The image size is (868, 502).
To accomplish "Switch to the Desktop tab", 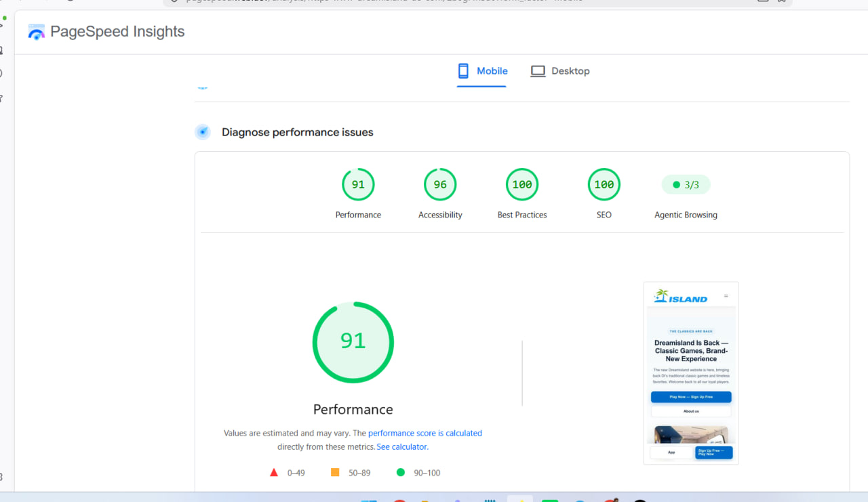I will [560, 71].
